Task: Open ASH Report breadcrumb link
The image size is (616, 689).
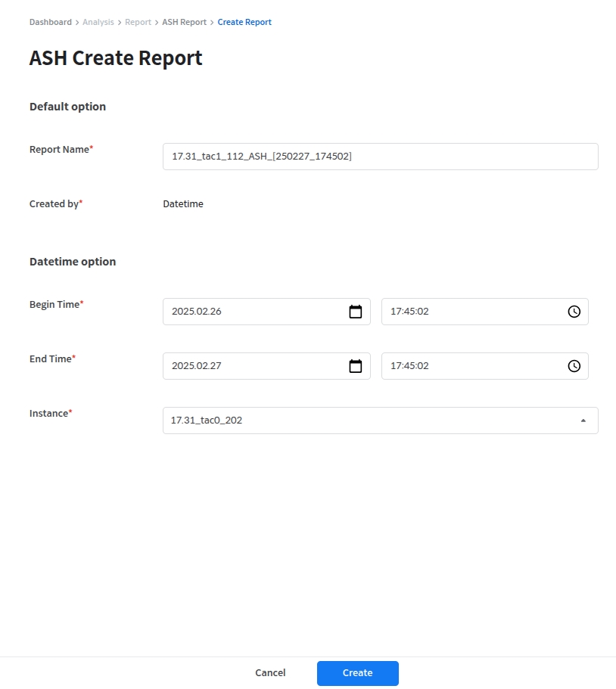Action: [184, 22]
